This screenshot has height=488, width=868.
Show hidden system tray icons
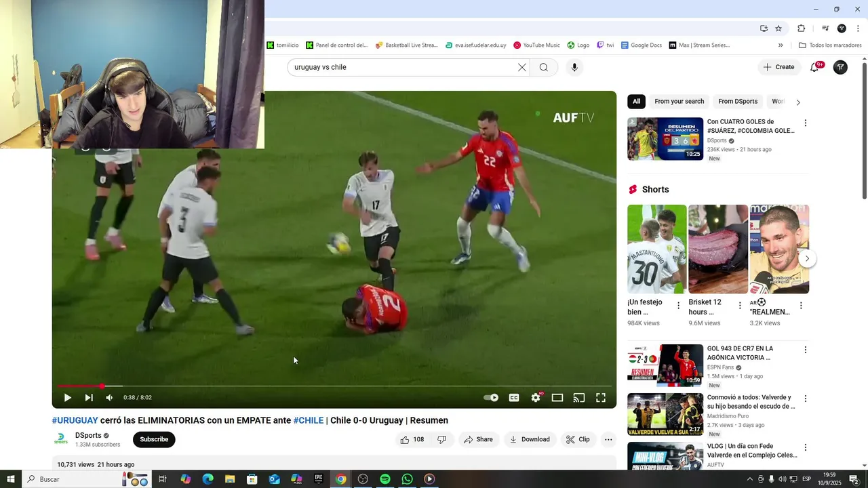749,479
